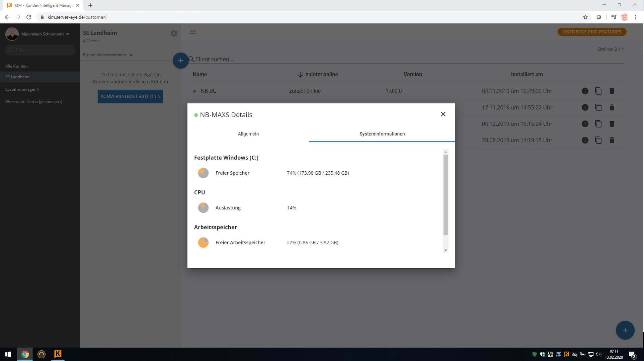Image resolution: width=644 pixels, height=361 pixels.
Task: Click the floating plus button at bottom right
Action: coord(625,330)
